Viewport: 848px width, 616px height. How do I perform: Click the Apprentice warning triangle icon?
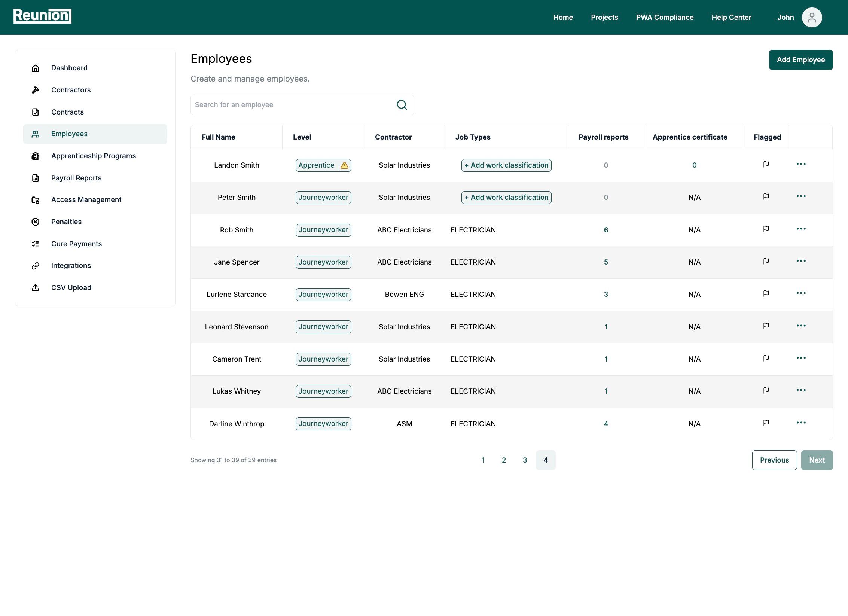[x=344, y=165]
